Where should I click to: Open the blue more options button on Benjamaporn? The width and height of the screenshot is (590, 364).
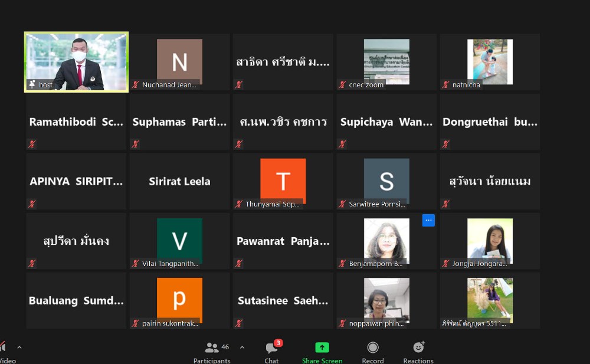click(428, 220)
